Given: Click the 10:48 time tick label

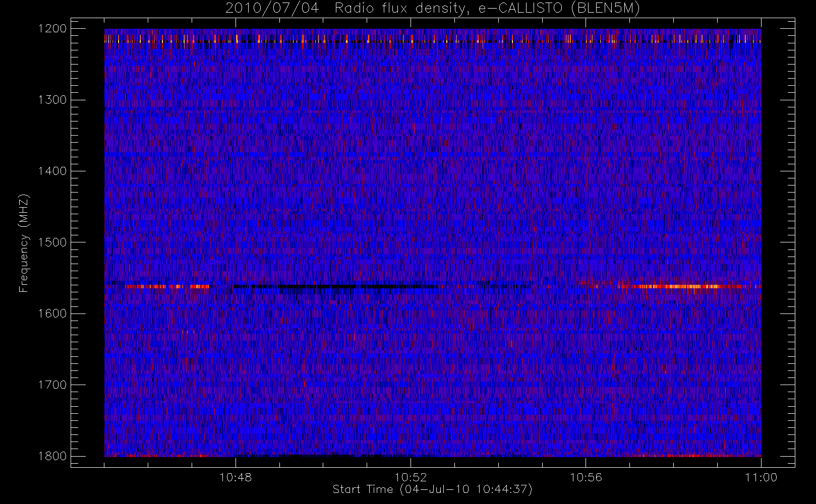Looking at the screenshot, I should (236, 477).
